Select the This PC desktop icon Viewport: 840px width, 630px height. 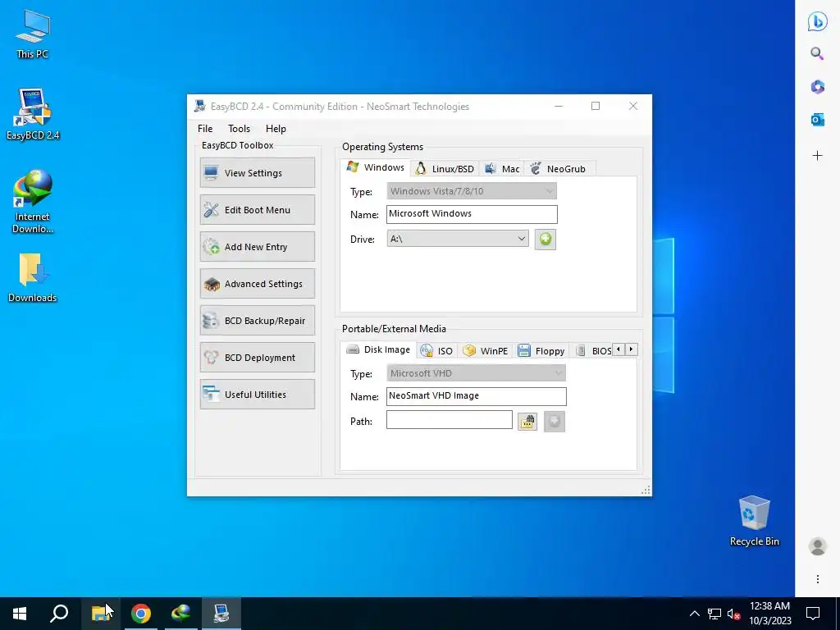point(33,34)
